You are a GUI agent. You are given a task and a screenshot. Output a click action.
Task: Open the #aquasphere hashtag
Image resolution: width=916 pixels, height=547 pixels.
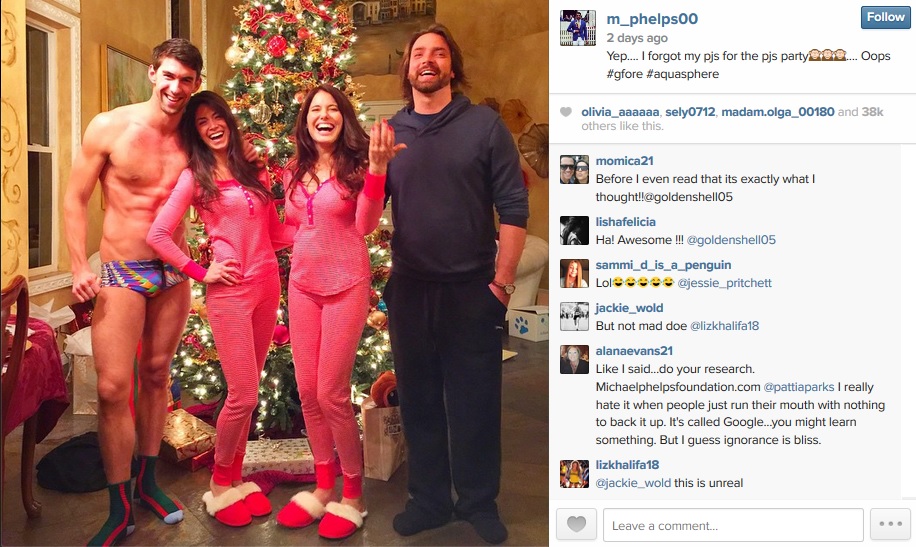click(x=682, y=74)
